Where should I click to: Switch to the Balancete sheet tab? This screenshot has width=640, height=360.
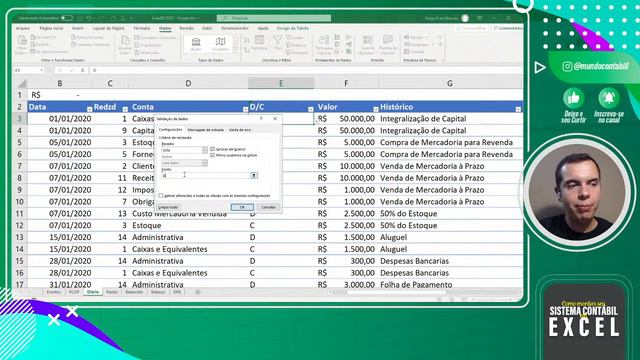pyautogui.click(x=134, y=292)
